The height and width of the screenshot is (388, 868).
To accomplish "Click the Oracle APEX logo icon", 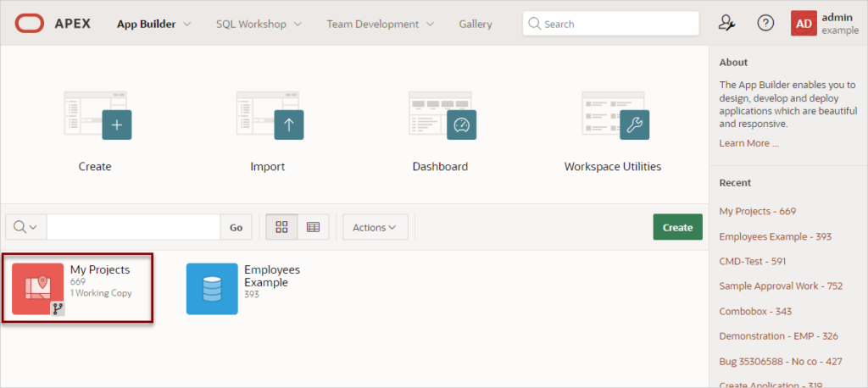I will click(30, 24).
